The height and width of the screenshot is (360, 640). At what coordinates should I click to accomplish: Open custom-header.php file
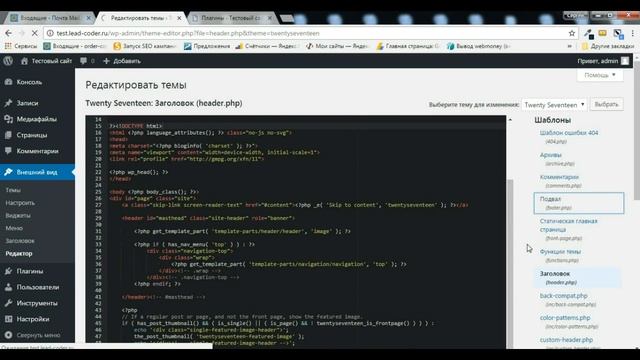pos(567,340)
